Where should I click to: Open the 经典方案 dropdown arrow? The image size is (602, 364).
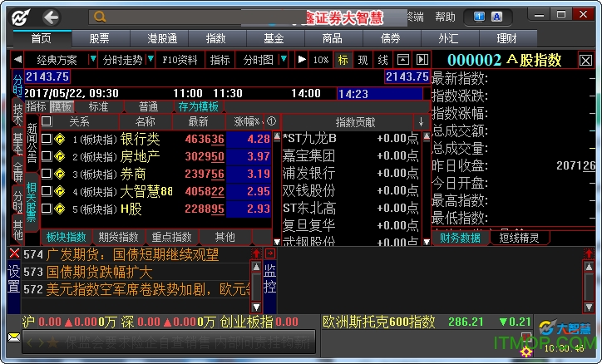[92, 60]
